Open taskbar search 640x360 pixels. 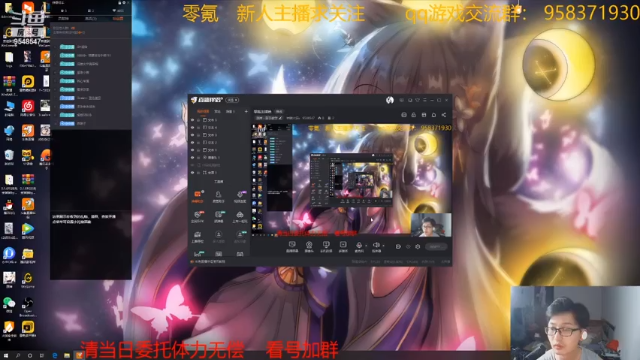[18, 356]
